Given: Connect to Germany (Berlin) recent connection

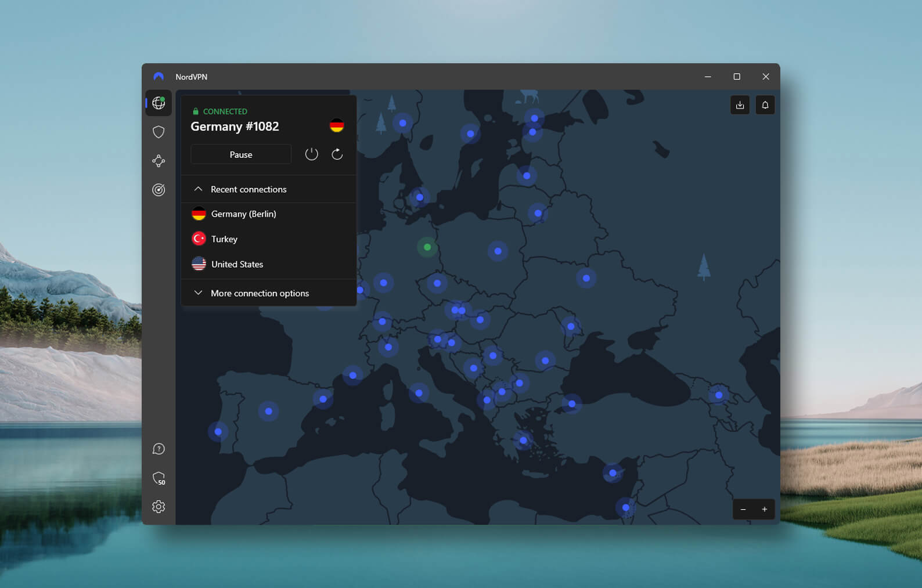Looking at the screenshot, I should pos(268,214).
